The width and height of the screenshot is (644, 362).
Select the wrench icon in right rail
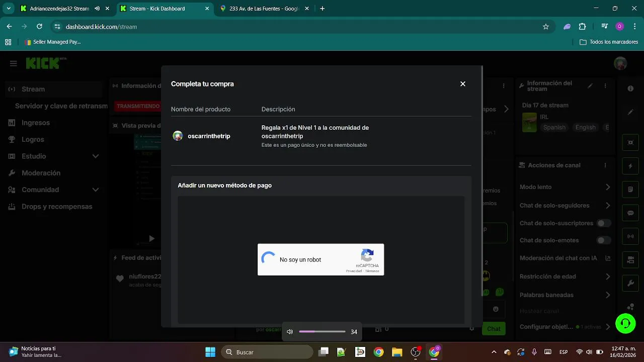[630, 284]
